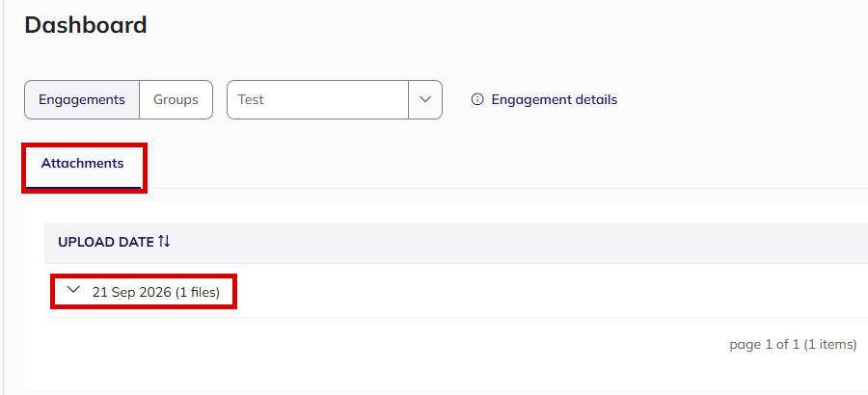Select the Engagements toggle button
This screenshot has width=868, height=395.
pyautogui.click(x=82, y=99)
